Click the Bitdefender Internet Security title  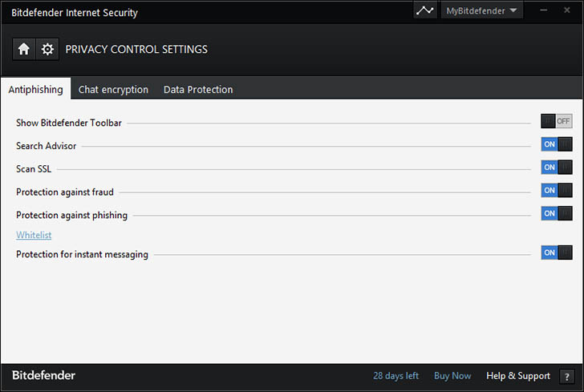click(75, 13)
